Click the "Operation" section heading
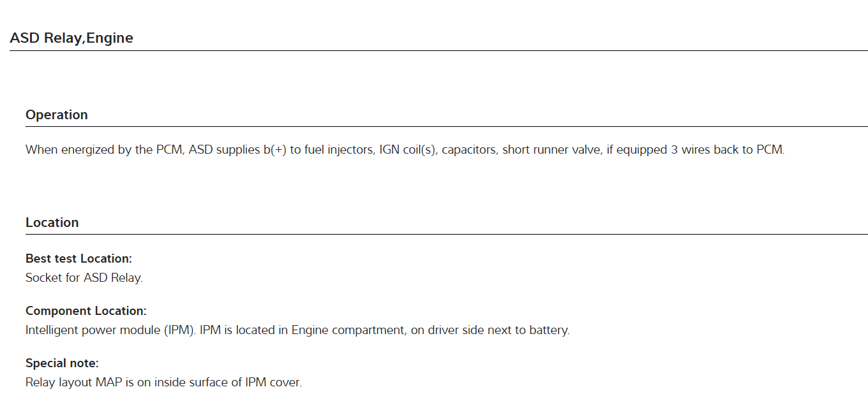Screen dimensions: 868x401 pyautogui.click(x=57, y=115)
